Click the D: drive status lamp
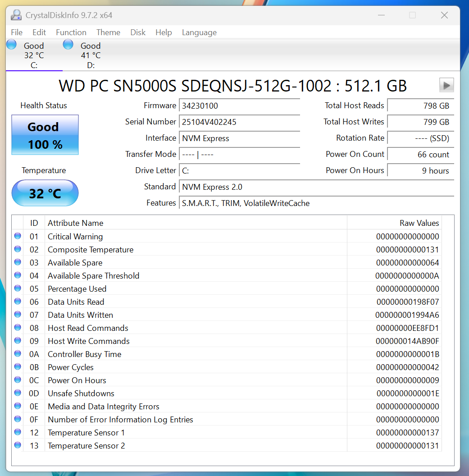This screenshot has height=476, width=469. coord(68,44)
